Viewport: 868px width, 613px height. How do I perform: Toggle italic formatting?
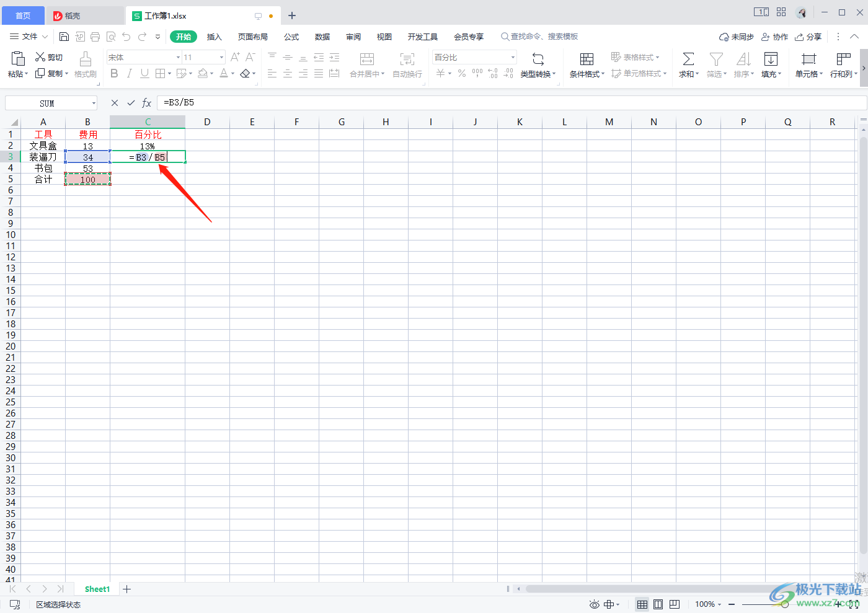pos(129,73)
